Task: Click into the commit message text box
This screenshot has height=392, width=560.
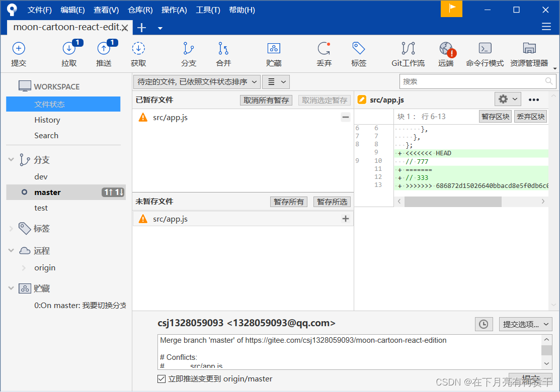Action: (350, 352)
